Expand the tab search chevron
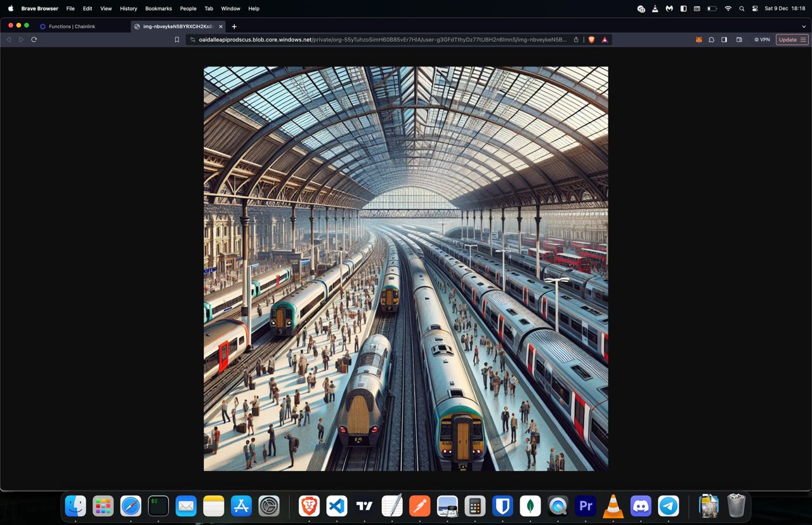 (804, 27)
